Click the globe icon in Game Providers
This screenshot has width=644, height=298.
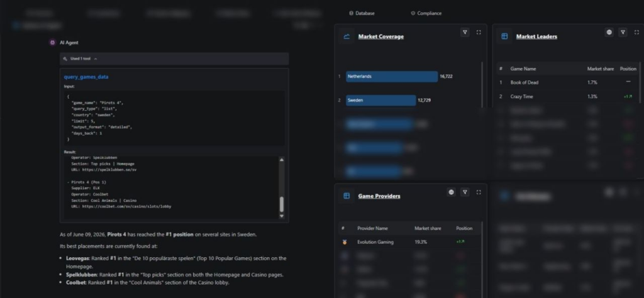pos(452,192)
